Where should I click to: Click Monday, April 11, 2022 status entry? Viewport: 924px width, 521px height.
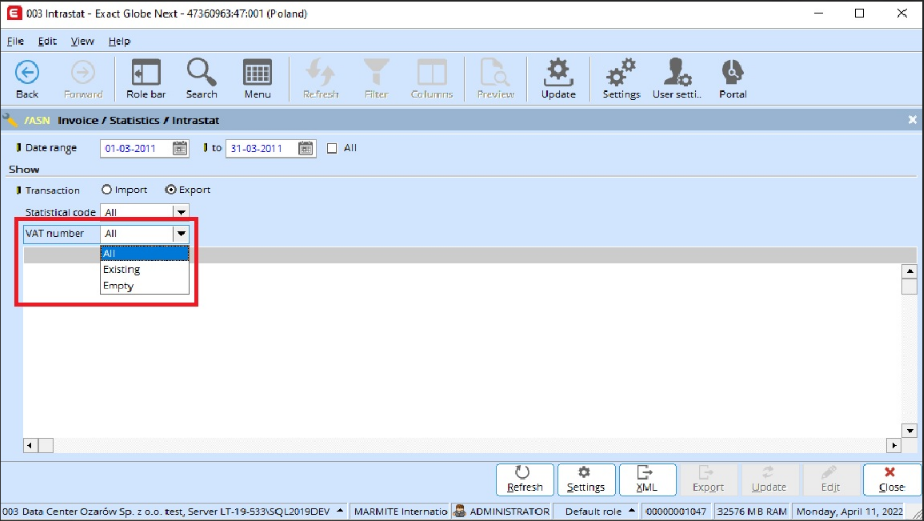coord(849,511)
